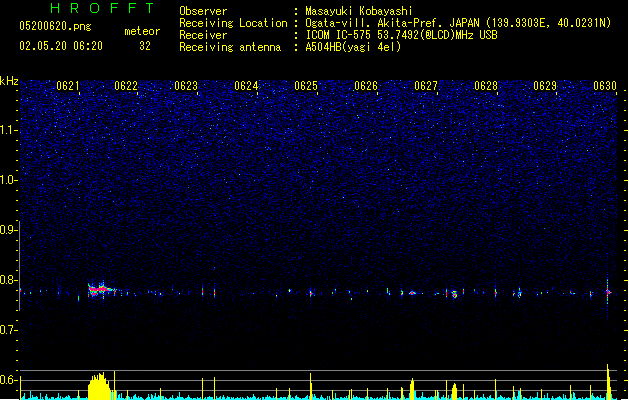Click the 0.7 kHz axis label

click(x=8, y=330)
